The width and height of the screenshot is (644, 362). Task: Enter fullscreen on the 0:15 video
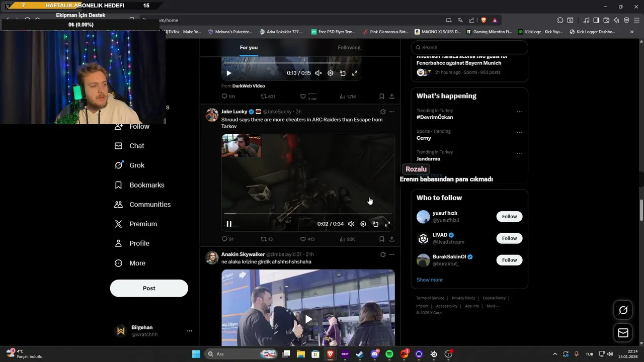point(355,73)
